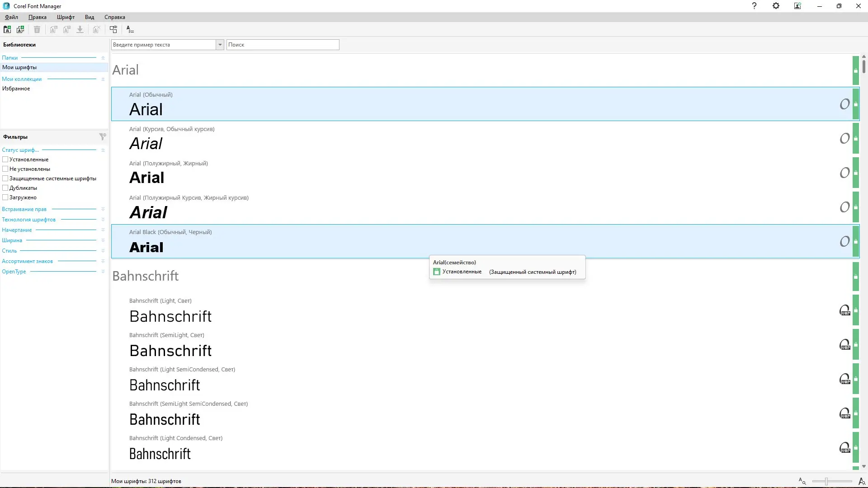Expand the OpenType filter section

click(x=103, y=272)
